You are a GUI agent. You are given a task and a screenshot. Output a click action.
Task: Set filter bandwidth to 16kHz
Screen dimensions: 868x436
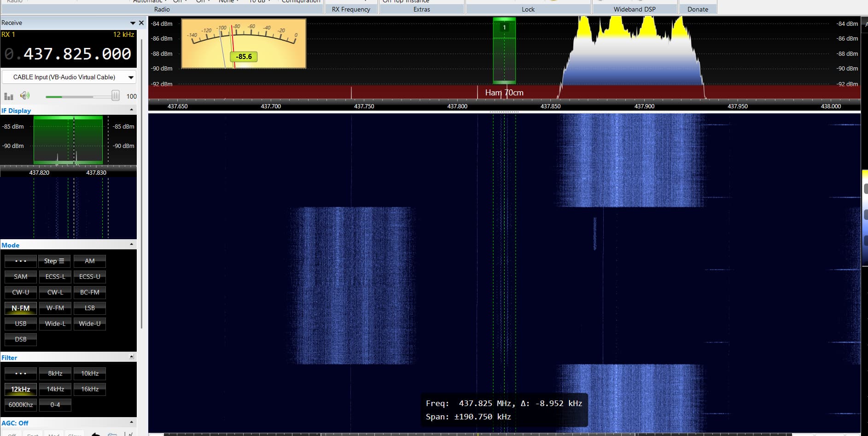click(x=90, y=389)
